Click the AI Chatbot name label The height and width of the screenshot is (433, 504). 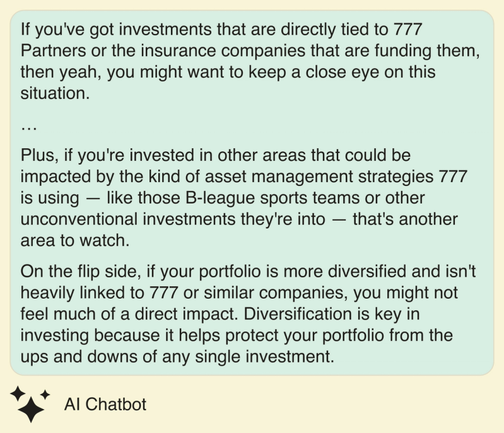105,404
